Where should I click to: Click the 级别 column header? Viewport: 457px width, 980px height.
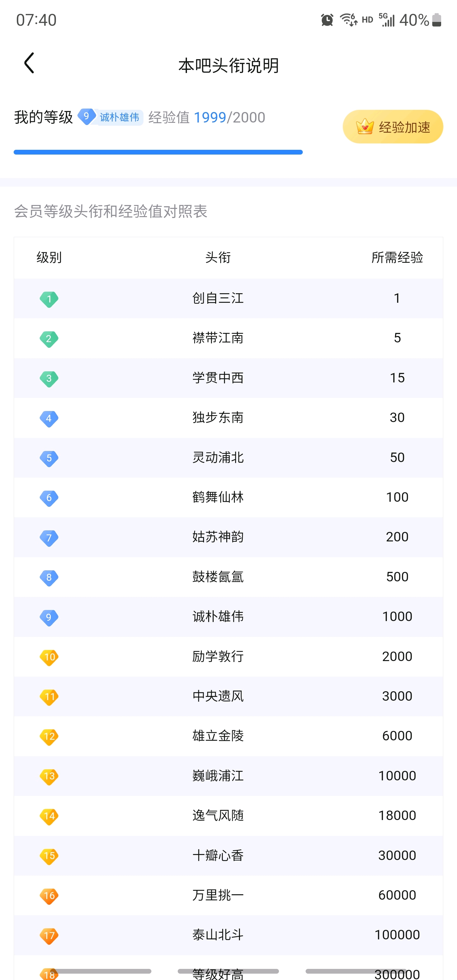[x=49, y=258]
